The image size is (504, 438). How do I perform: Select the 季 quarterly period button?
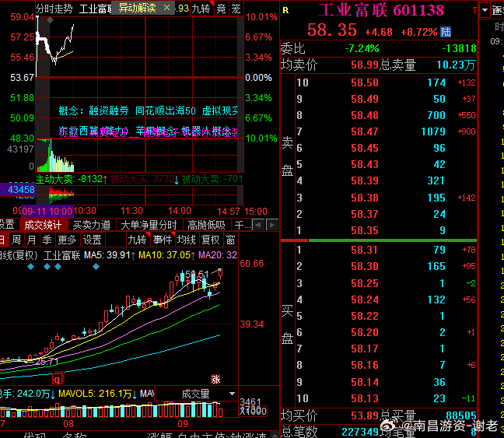pyautogui.click(x=47, y=240)
